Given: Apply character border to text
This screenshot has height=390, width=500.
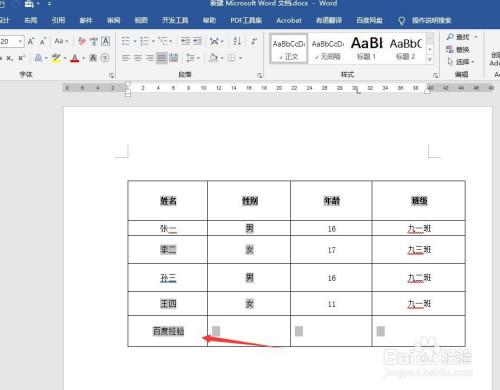Looking at the screenshot, I should click(106, 41).
